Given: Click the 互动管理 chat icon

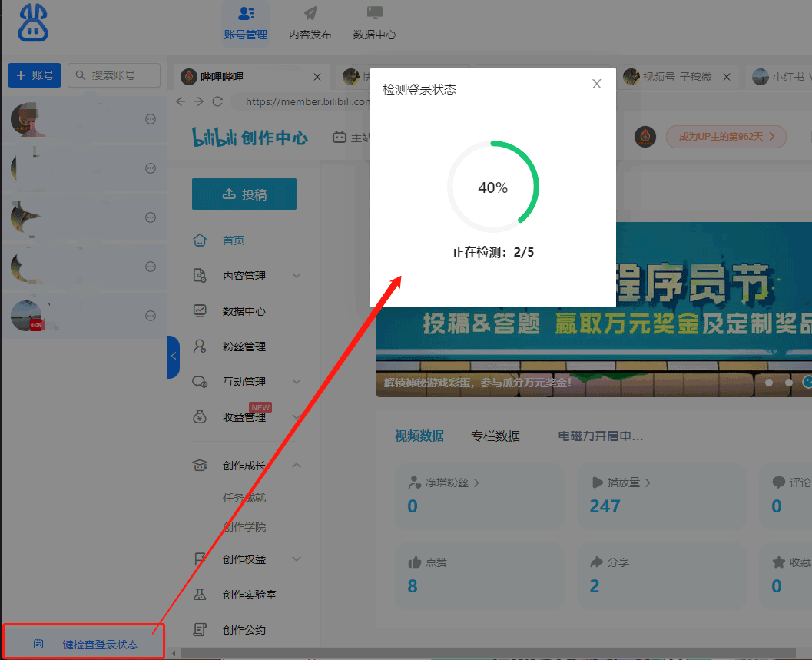Looking at the screenshot, I should point(200,382).
